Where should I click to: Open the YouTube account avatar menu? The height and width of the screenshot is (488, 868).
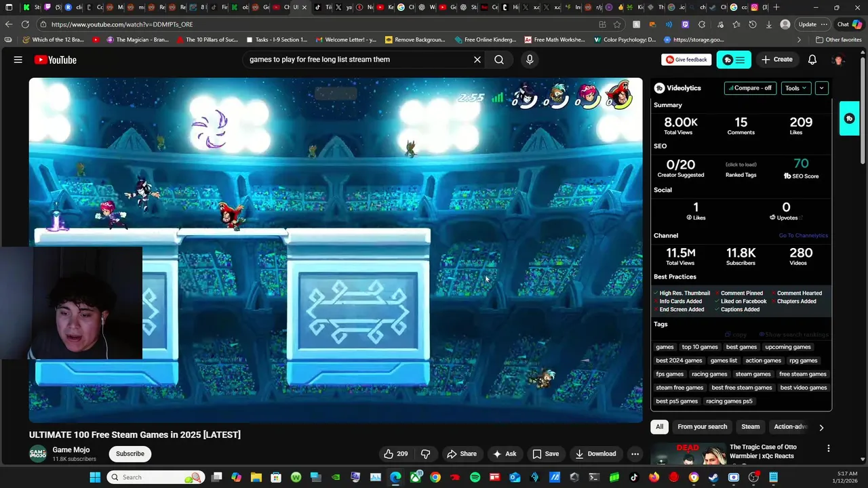click(839, 60)
